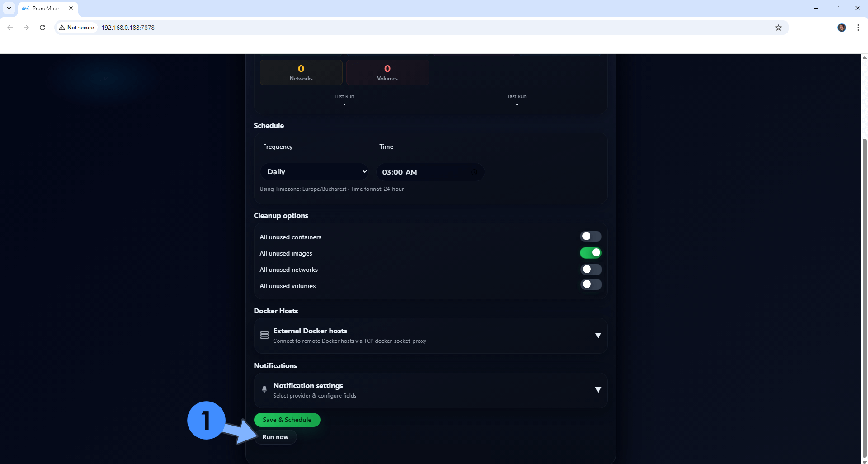Click the Not secure warning icon

[62, 28]
